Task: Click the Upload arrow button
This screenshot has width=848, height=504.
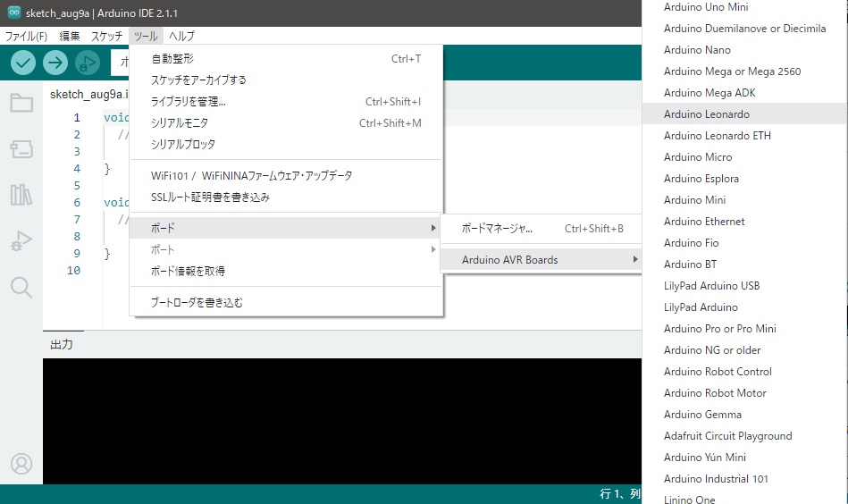Action: click(x=55, y=63)
